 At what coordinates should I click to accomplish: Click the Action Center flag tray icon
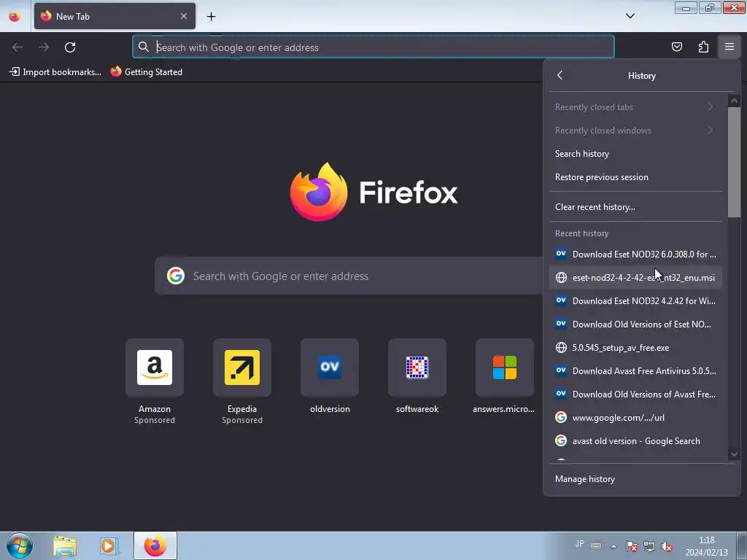pos(631,546)
